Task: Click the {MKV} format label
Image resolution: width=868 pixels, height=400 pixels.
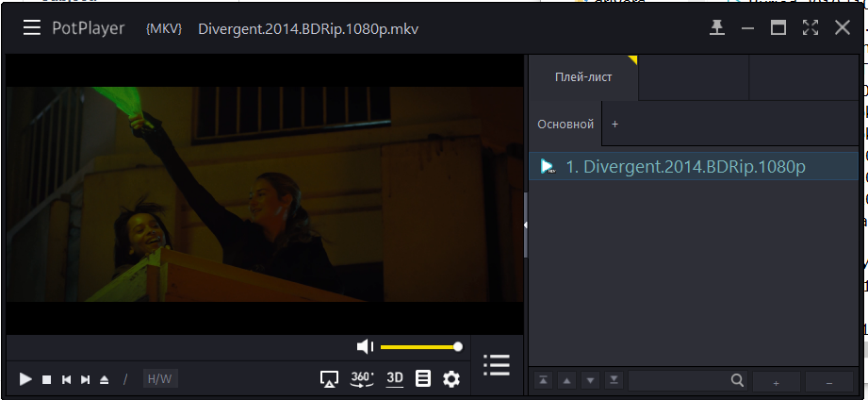Action: (x=164, y=29)
